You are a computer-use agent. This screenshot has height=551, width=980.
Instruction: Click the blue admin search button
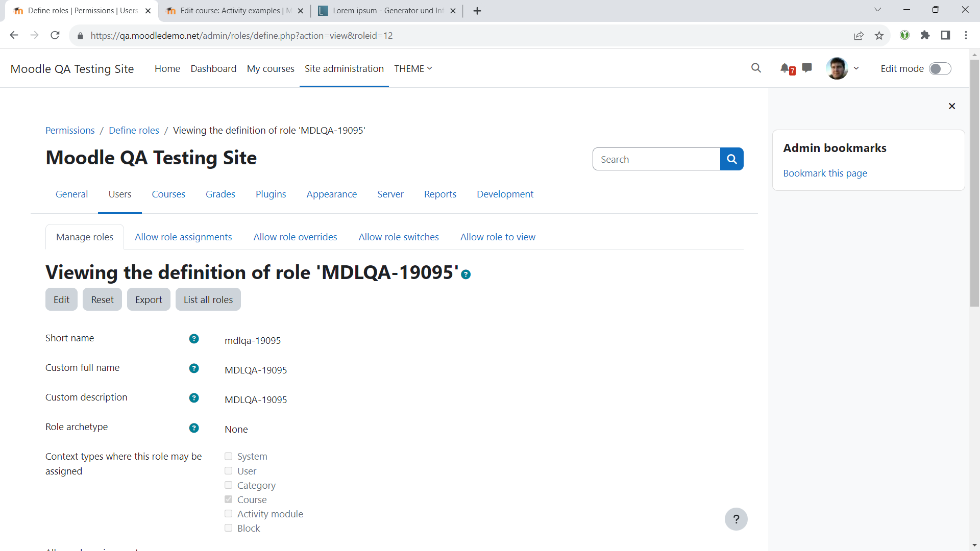coord(731,159)
